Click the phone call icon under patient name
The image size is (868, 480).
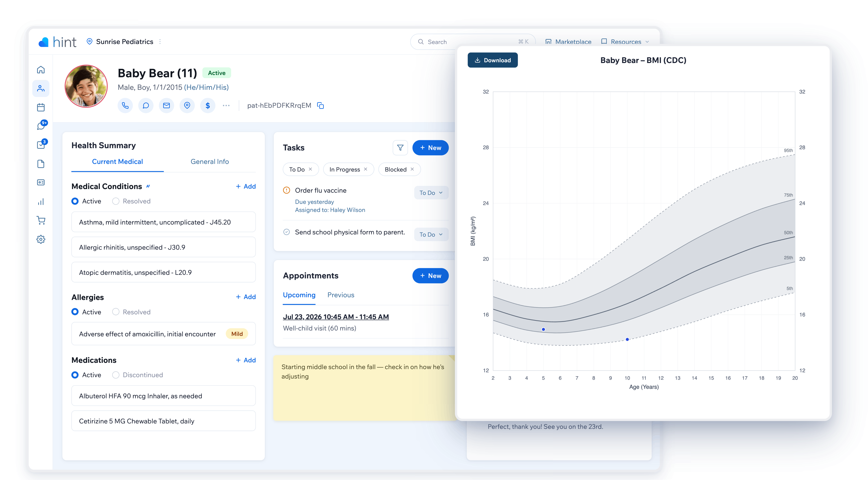(x=125, y=105)
